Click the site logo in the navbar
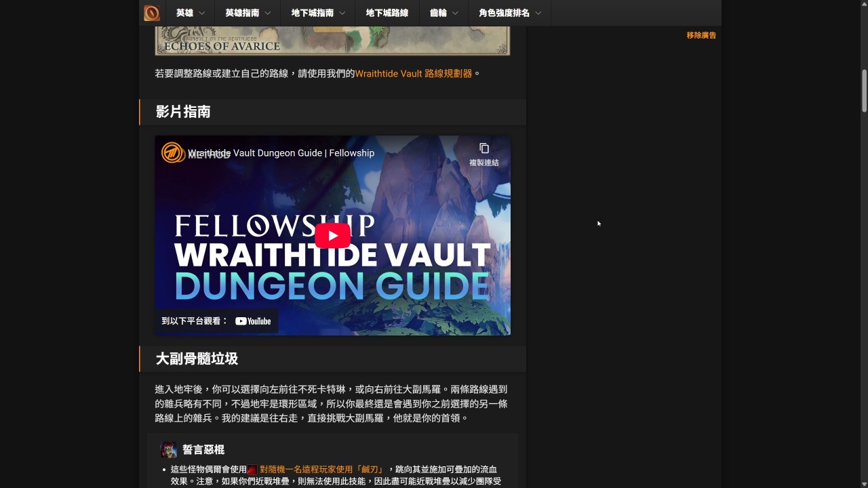868x488 pixels. click(152, 13)
